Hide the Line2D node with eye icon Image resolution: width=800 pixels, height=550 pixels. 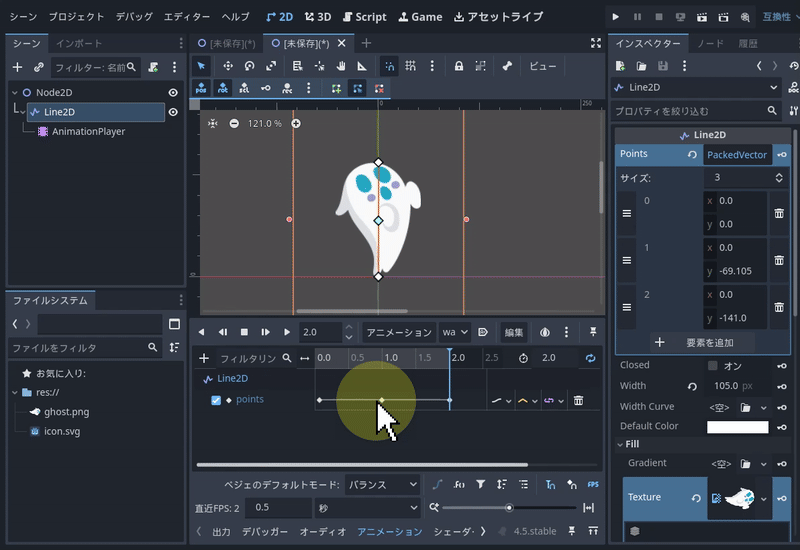173,112
